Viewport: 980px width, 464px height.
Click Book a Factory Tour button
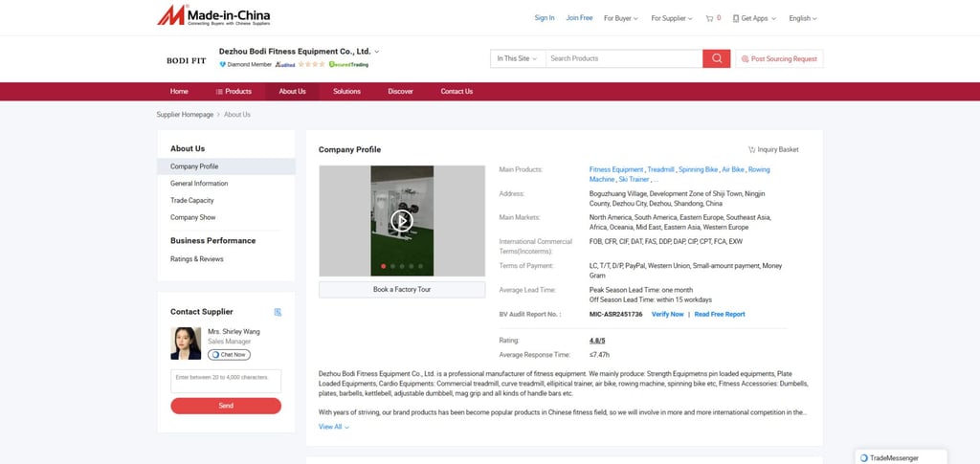pos(402,290)
